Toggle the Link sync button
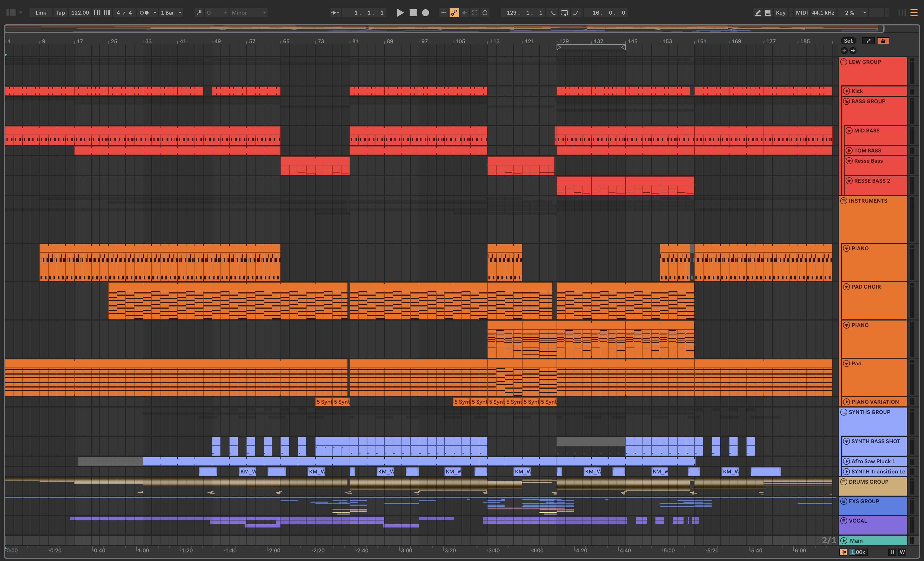The width and height of the screenshot is (924, 561). point(41,13)
